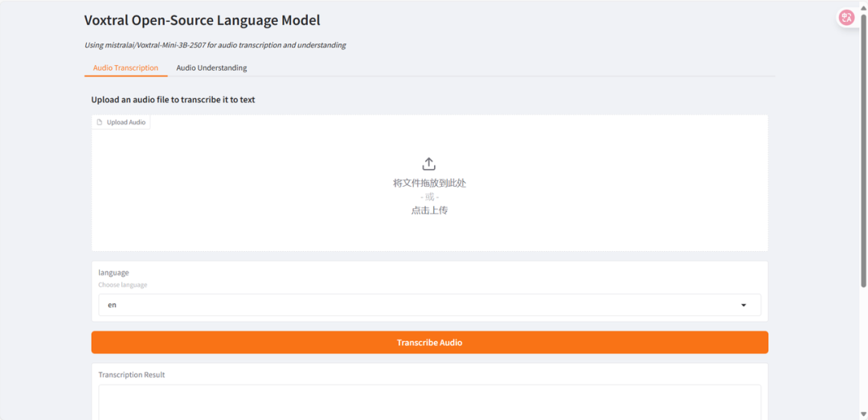Select the Audio Transcription tab
This screenshot has height=420, width=868.
[x=125, y=68]
